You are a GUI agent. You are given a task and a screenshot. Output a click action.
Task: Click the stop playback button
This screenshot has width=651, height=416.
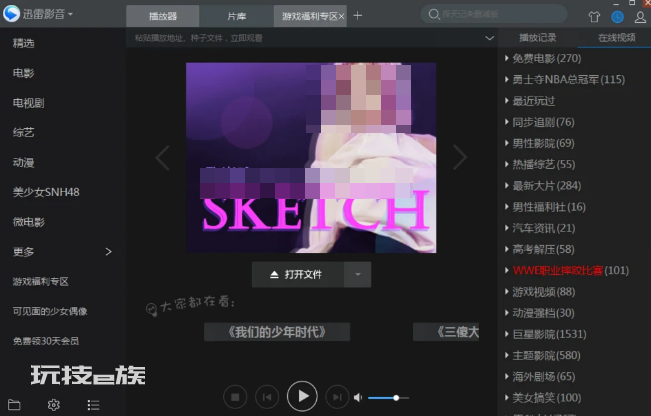pos(235,397)
